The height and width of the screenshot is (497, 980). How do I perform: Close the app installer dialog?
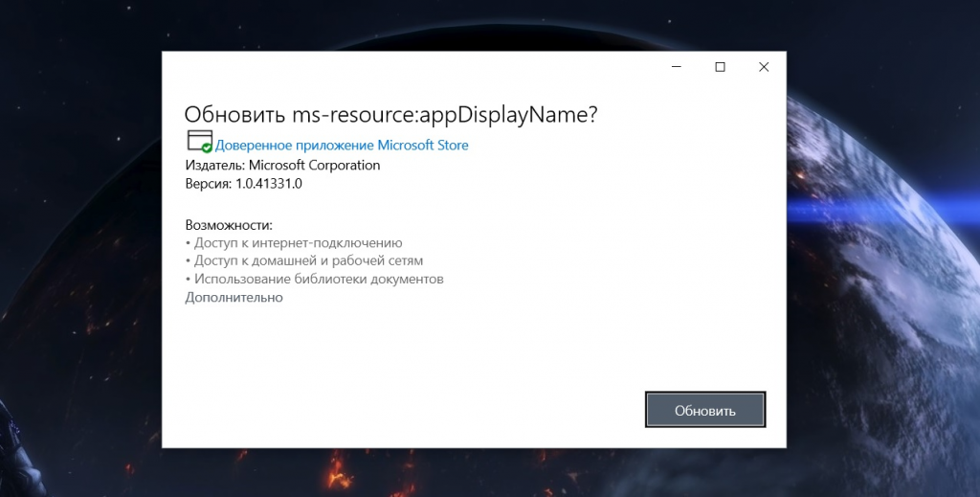click(x=764, y=67)
